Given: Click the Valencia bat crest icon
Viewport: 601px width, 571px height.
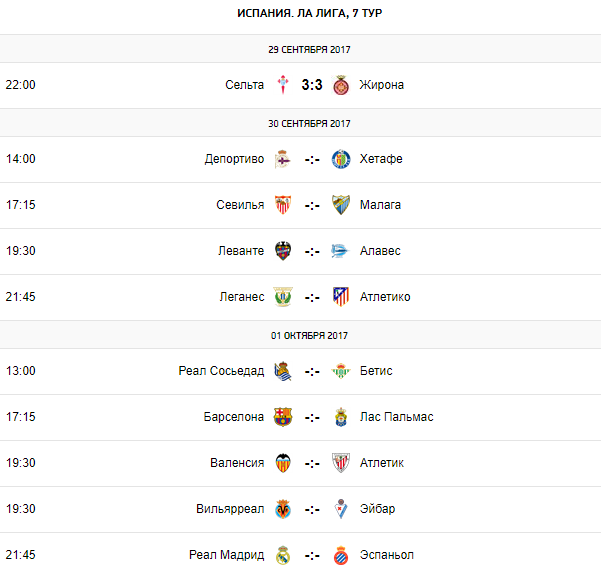Looking at the screenshot, I should [x=283, y=463].
